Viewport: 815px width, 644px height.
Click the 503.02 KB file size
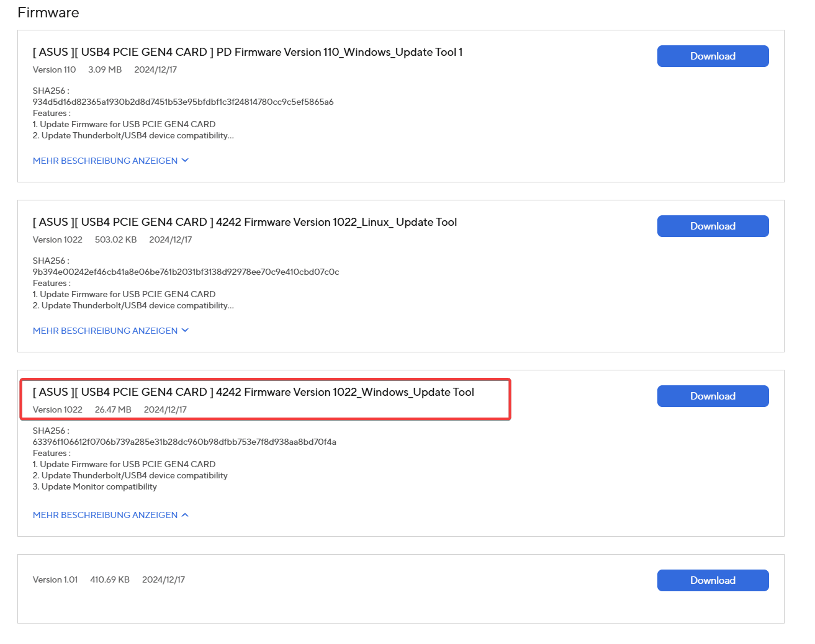(115, 239)
